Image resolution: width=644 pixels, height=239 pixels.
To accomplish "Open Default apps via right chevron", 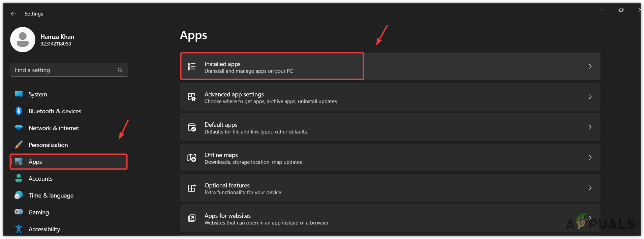I will tap(590, 127).
